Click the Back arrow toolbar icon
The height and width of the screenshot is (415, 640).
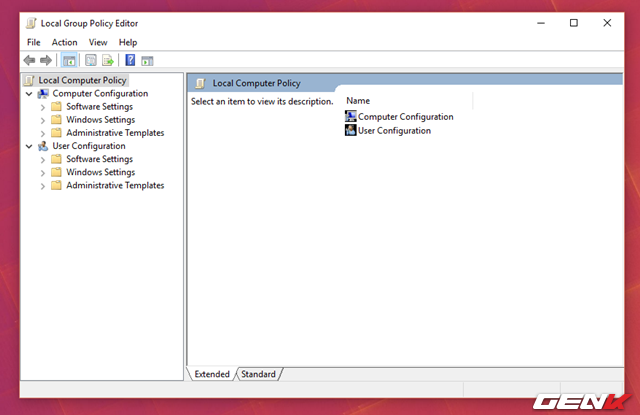coord(29,61)
